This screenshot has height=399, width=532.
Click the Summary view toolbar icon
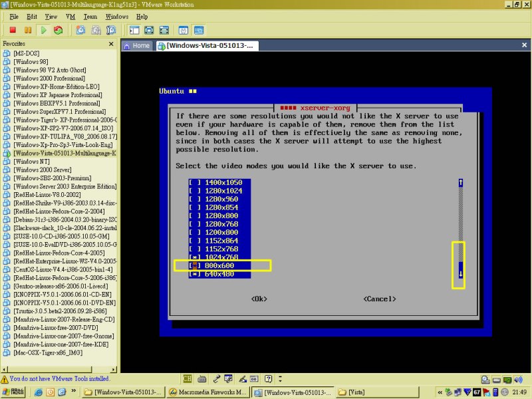click(184, 30)
